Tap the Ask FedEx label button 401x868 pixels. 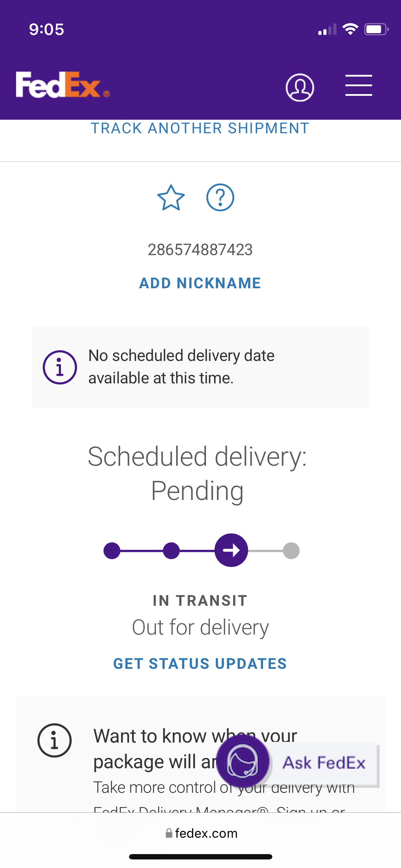pos(324,763)
